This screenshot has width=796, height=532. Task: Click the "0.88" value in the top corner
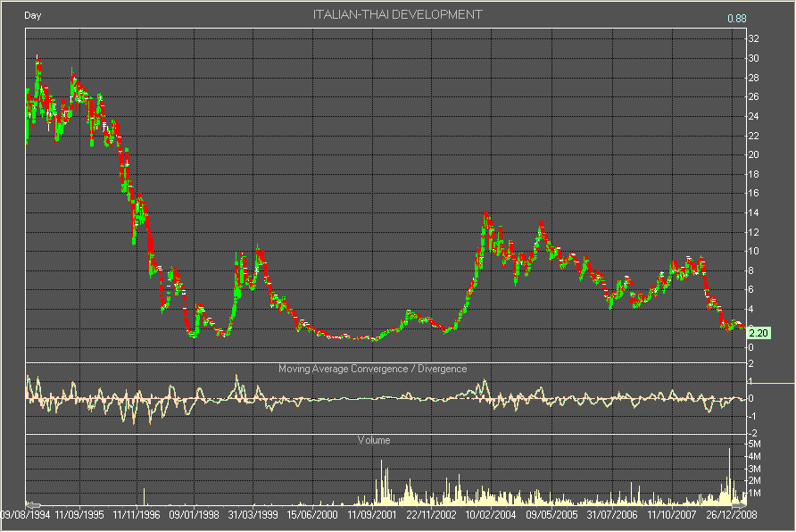[x=737, y=19]
